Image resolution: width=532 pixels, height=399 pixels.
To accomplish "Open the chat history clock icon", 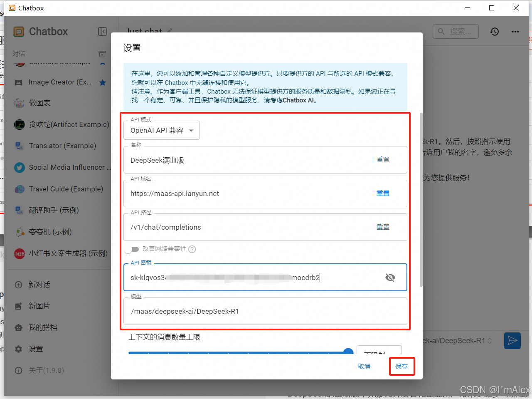I will click(x=494, y=32).
